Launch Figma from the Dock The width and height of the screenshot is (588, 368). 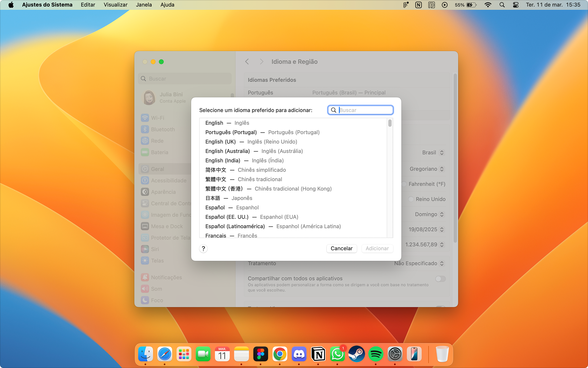(x=261, y=354)
